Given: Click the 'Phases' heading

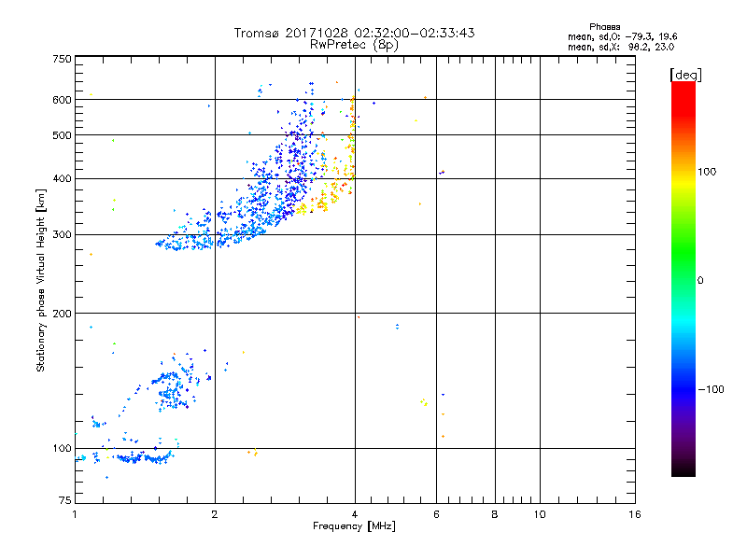Looking at the screenshot, I should 604,27.
